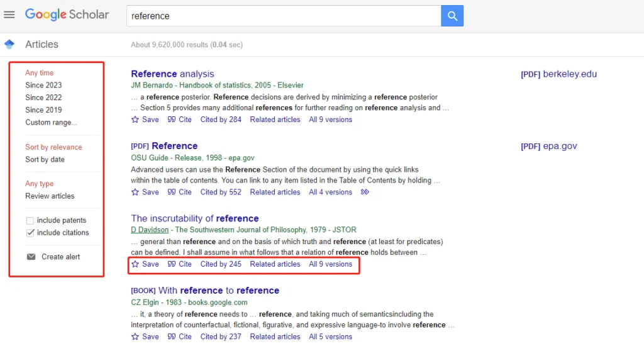This screenshot has height=351, width=644.
Task: Open author D Davidson's profile
Action: [x=150, y=230]
